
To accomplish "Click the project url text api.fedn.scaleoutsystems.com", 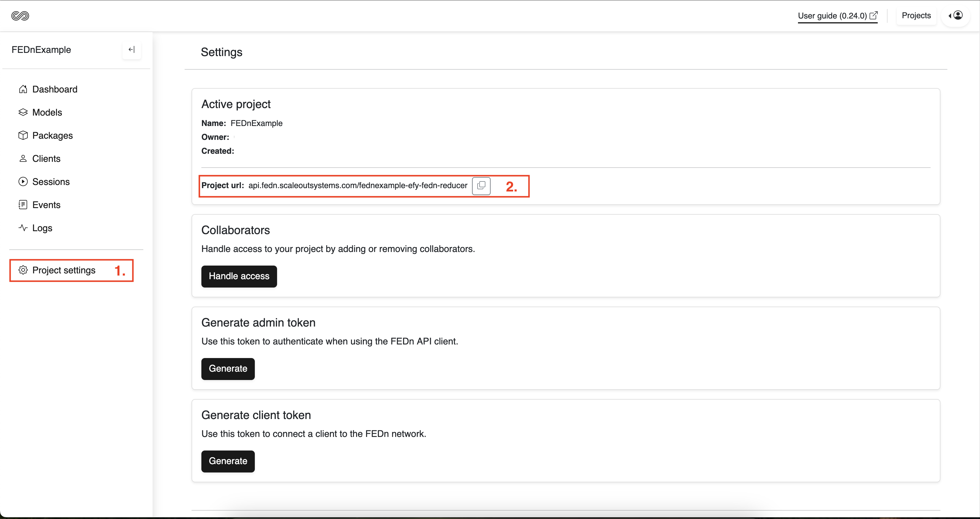I will pos(358,185).
